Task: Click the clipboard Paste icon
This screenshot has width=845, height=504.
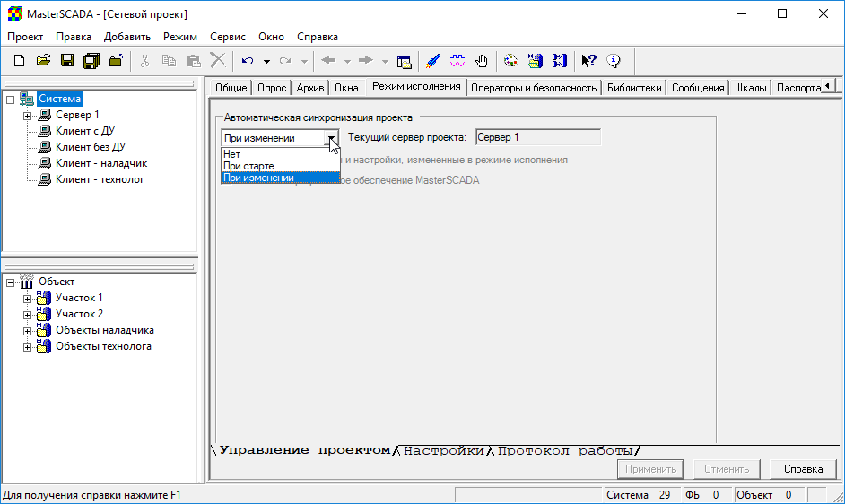Action: coord(193,61)
